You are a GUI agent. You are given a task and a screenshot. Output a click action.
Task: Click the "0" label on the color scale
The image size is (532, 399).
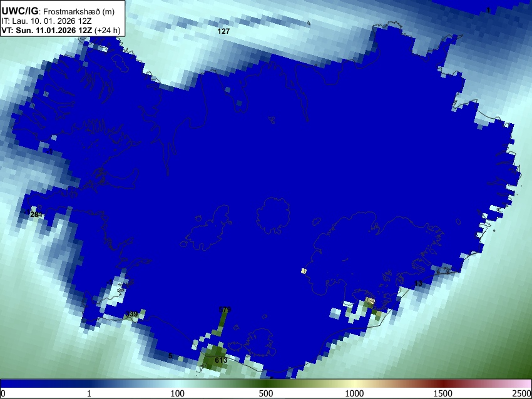tap(3, 393)
